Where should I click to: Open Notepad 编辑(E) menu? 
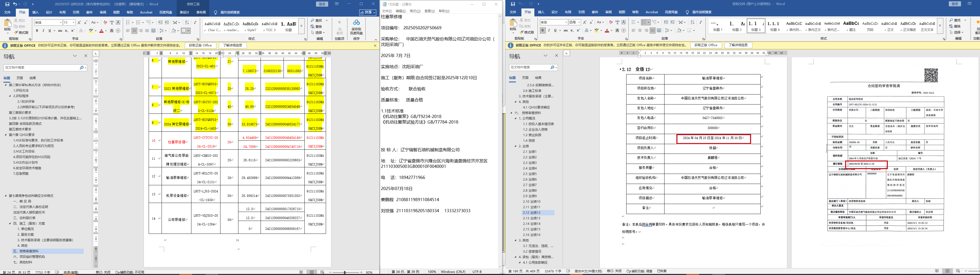pos(401,11)
